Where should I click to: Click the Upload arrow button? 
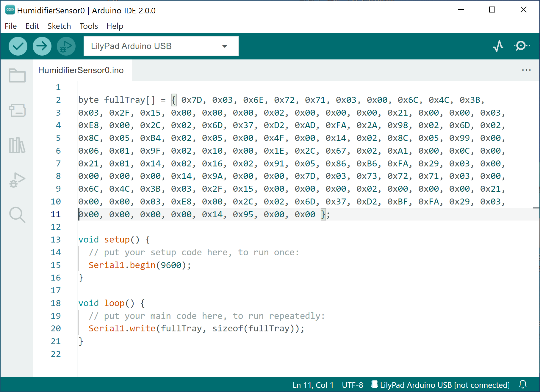(42, 46)
